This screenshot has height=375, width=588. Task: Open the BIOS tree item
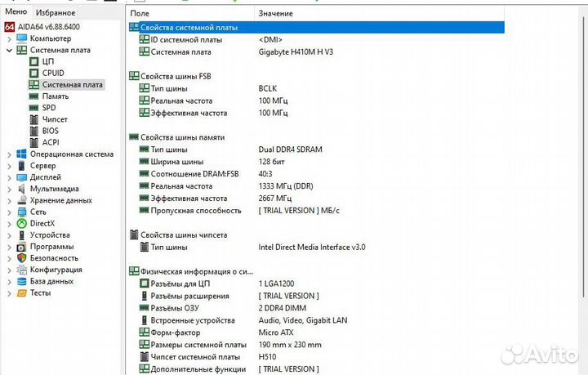pos(51,131)
